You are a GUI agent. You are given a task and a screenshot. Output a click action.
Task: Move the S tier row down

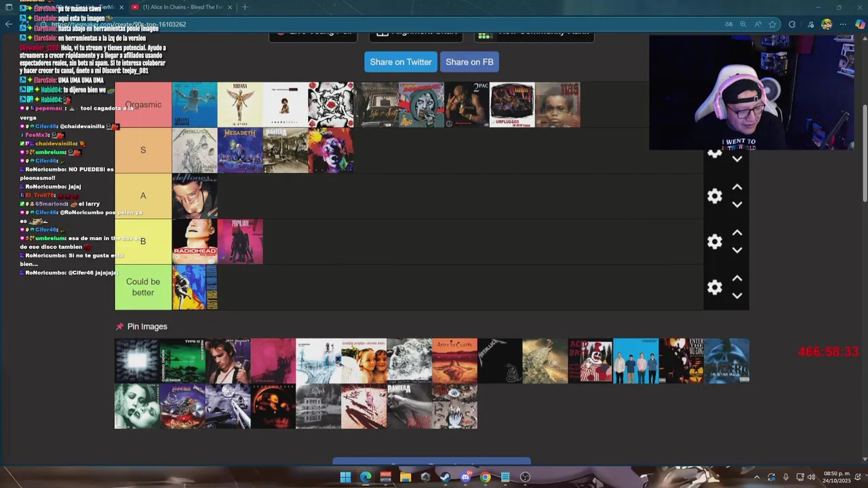[x=737, y=159]
